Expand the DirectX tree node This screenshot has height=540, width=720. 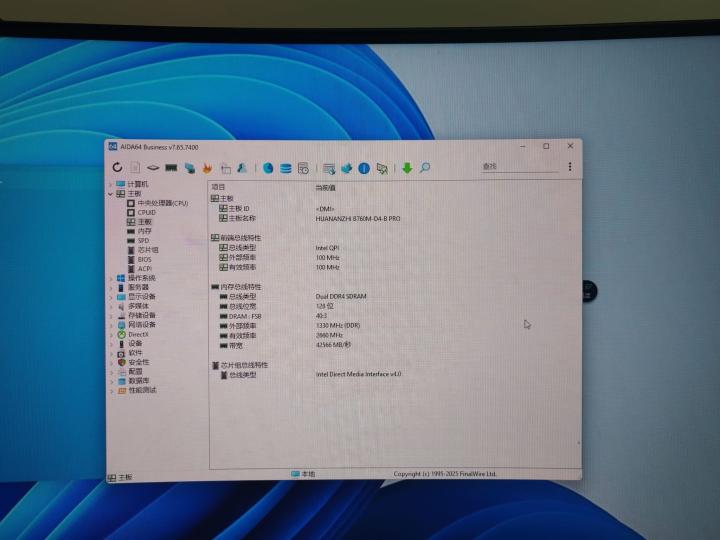coord(111,335)
